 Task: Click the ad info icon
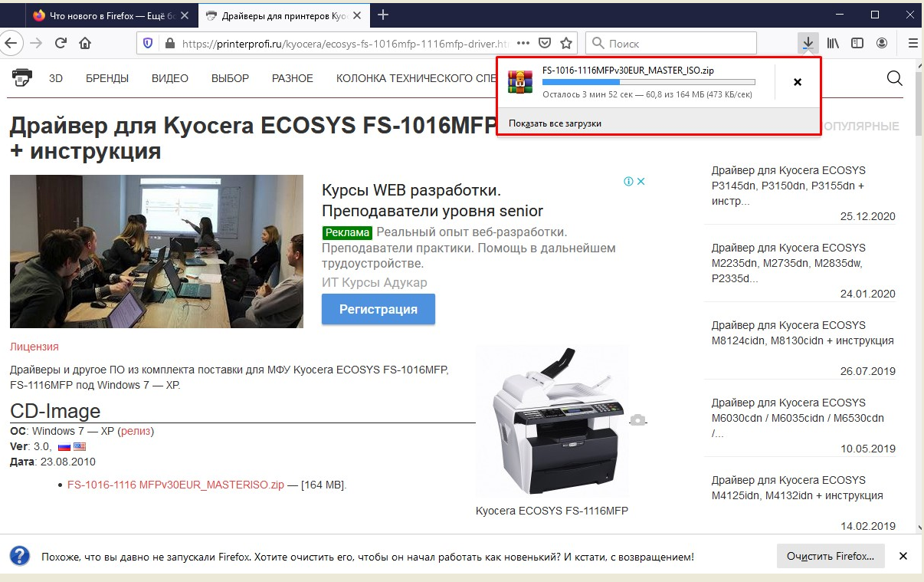click(628, 182)
